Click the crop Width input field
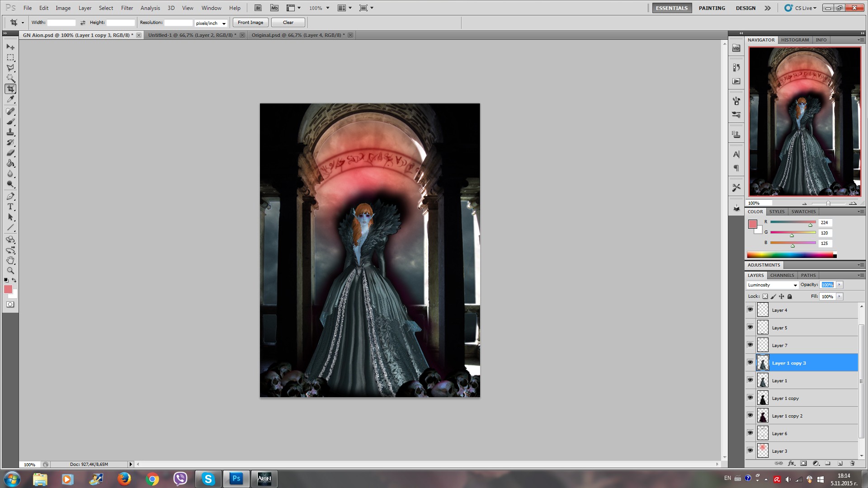868x488 pixels. [x=61, y=23]
